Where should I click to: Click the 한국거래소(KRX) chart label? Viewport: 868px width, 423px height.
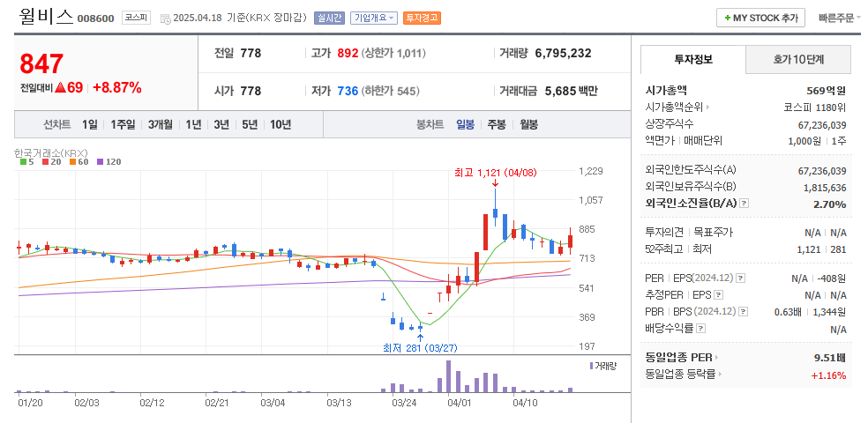coord(51,152)
